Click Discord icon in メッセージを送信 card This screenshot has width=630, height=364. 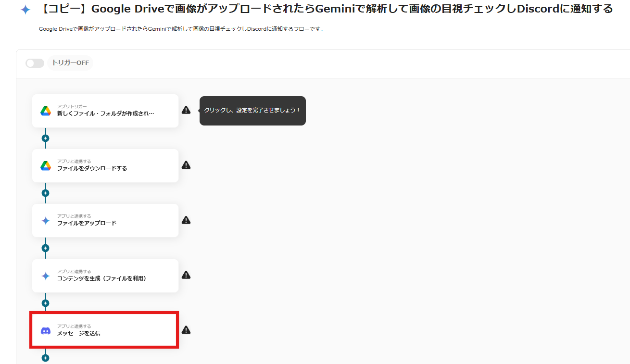click(x=46, y=331)
